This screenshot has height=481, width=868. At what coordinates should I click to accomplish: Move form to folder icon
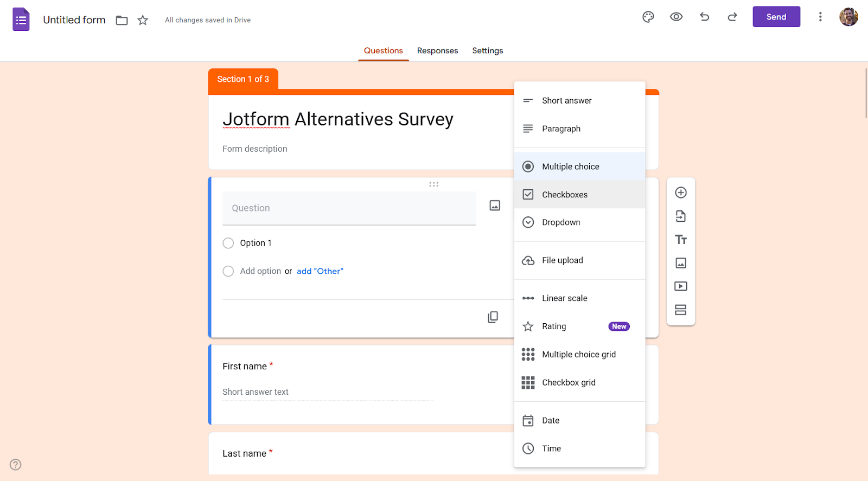(122, 20)
